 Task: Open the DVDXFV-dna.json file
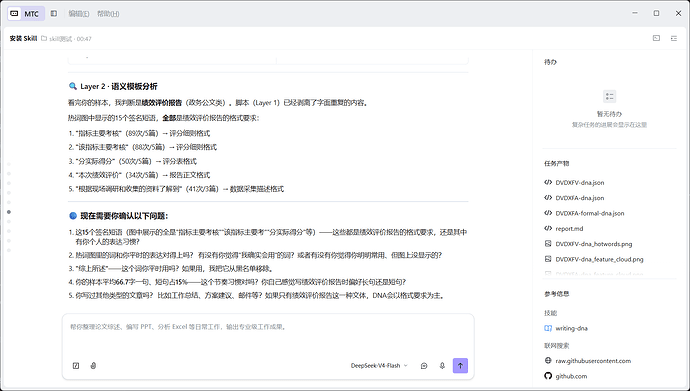coord(579,183)
